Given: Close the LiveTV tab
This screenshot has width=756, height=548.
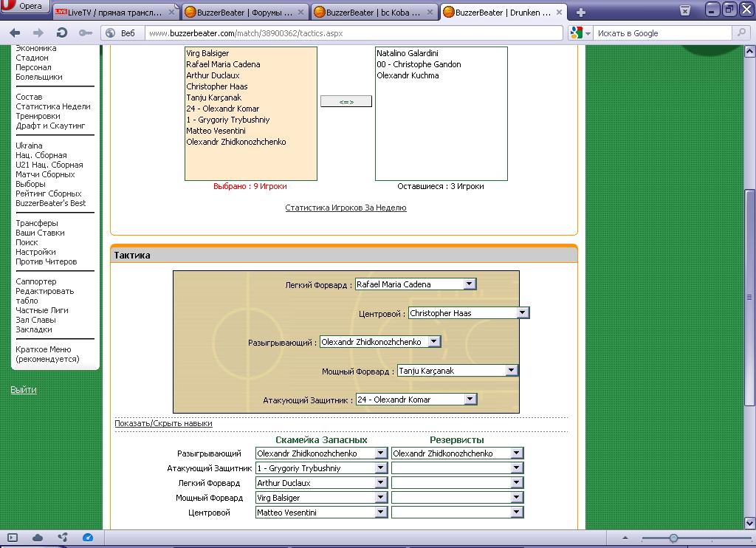Looking at the screenshot, I should 171,13.
